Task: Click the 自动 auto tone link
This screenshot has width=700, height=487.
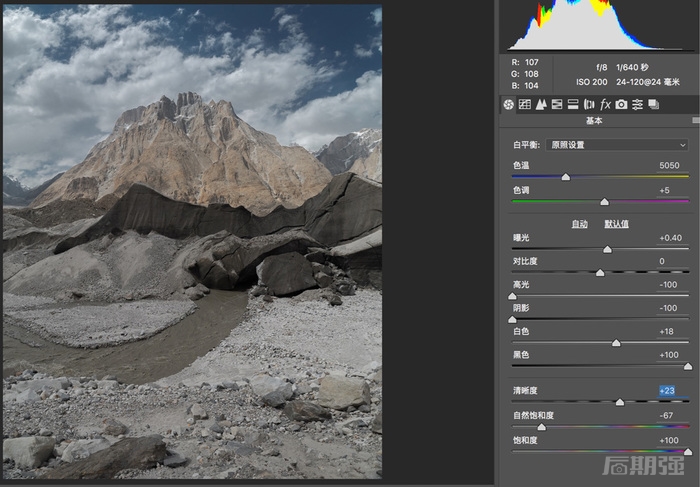Action: pos(579,224)
